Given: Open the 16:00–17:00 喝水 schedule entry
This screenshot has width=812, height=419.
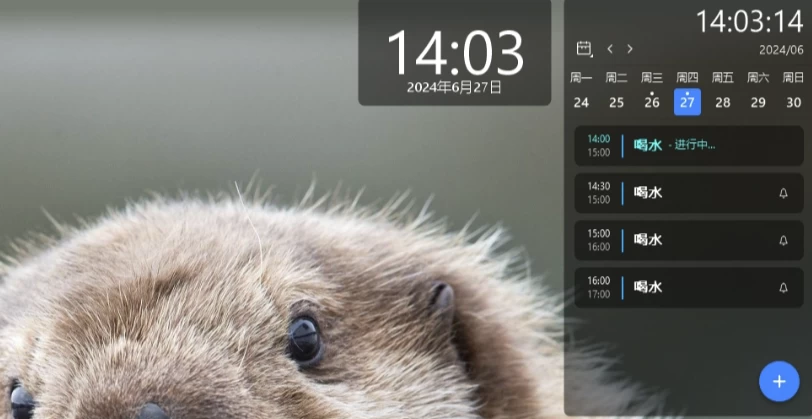Looking at the screenshot, I should click(x=688, y=287).
